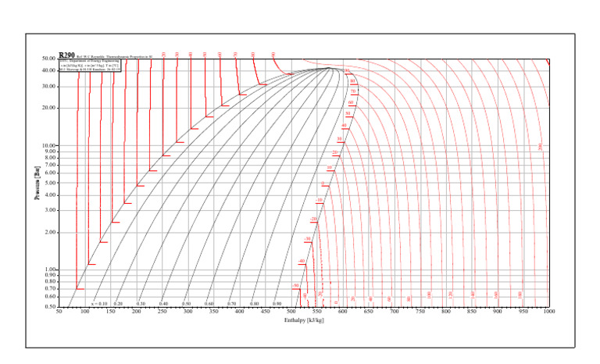This screenshot has height=364, width=600.
Task: Click the 7.00 pressure axis value
Action: pyautogui.click(x=50, y=165)
